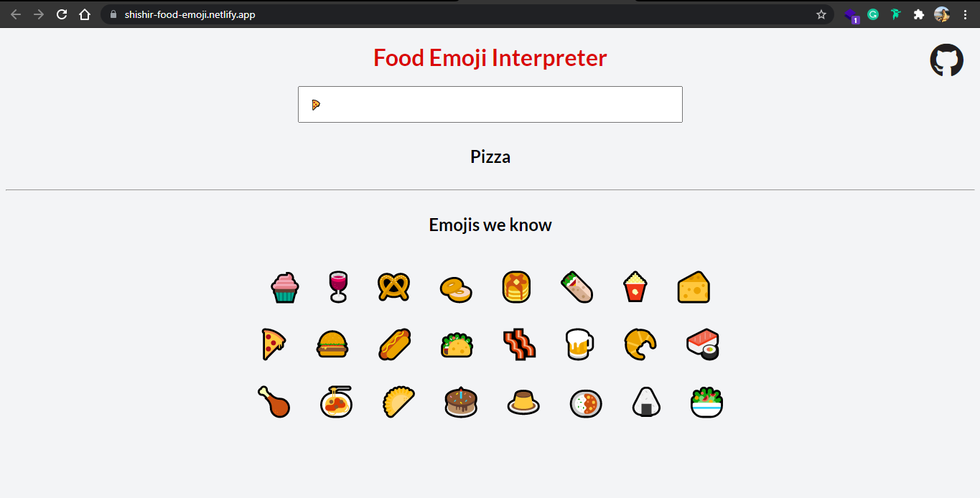
Task: Click the extensions puzzle icon
Action: click(x=918, y=14)
